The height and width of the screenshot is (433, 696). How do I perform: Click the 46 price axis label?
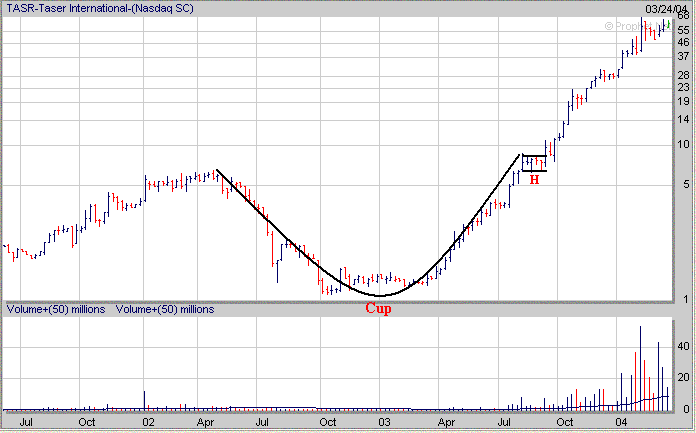click(684, 43)
